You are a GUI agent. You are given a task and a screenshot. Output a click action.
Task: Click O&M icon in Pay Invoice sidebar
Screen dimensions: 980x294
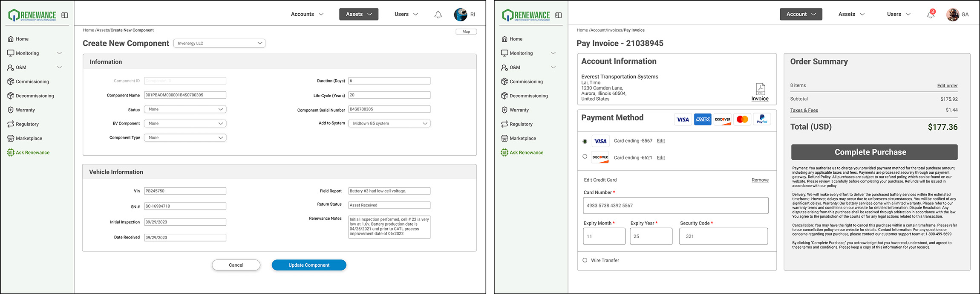pyautogui.click(x=504, y=67)
